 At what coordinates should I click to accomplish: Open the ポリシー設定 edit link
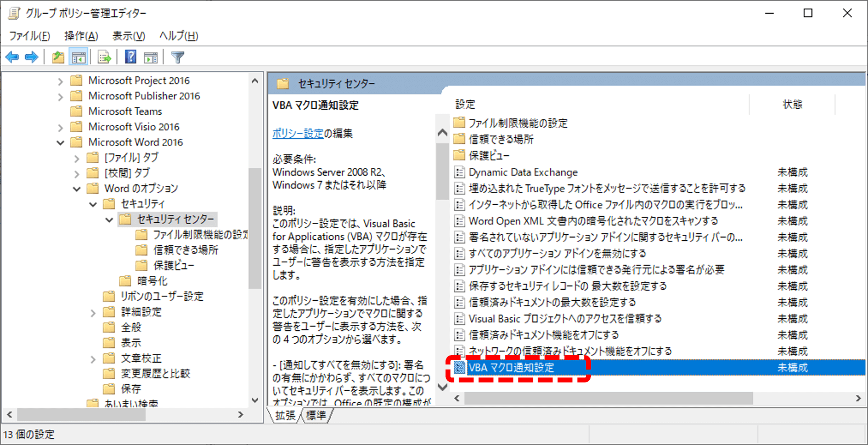click(x=298, y=133)
